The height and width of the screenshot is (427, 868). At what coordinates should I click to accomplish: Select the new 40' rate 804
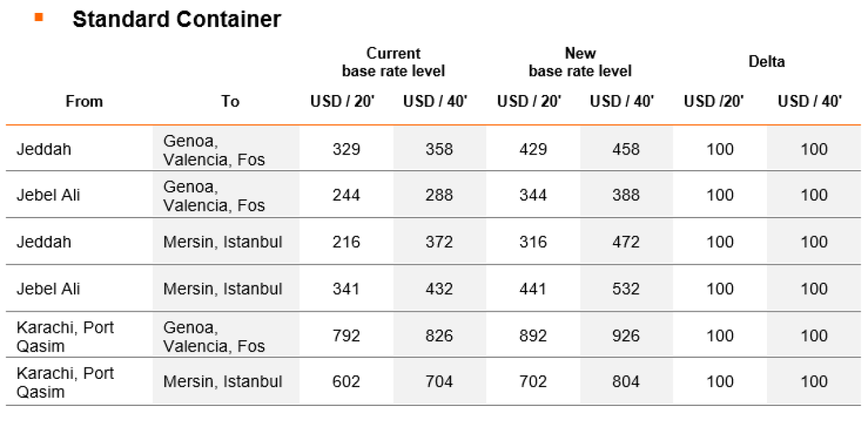pyautogui.click(x=626, y=382)
